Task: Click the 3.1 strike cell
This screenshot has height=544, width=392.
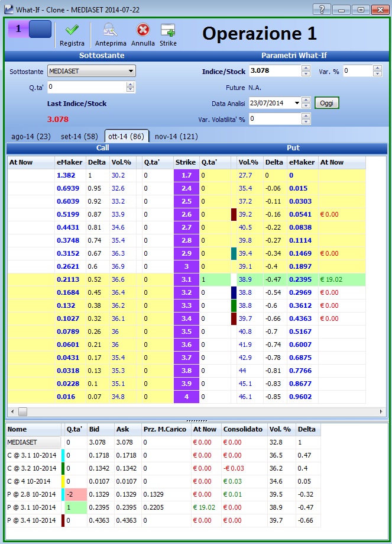Action: tap(186, 279)
